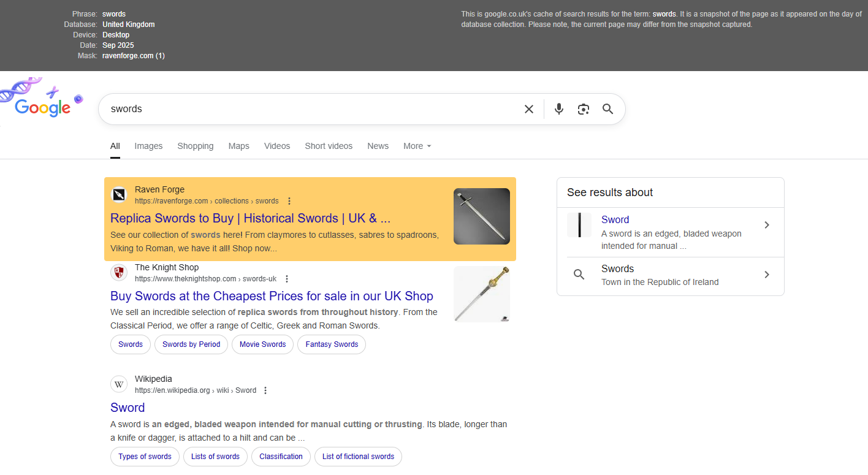The image size is (868, 475).
Task: Click the Sword link in 'See results about'
Action: (x=615, y=219)
